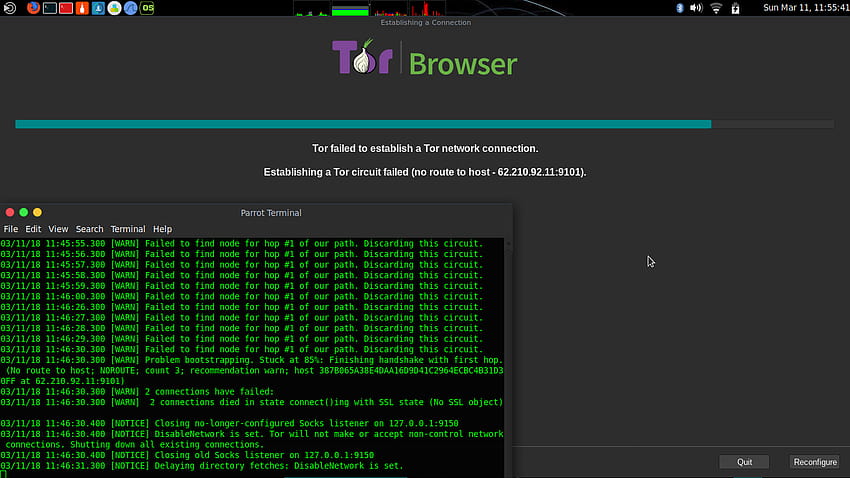Open the Terminal menu in menubar

[128, 229]
